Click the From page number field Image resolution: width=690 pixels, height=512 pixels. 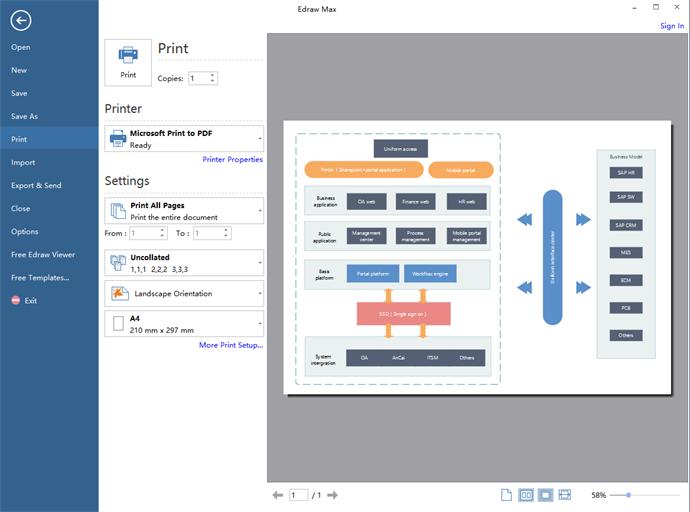(x=144, y=233)
